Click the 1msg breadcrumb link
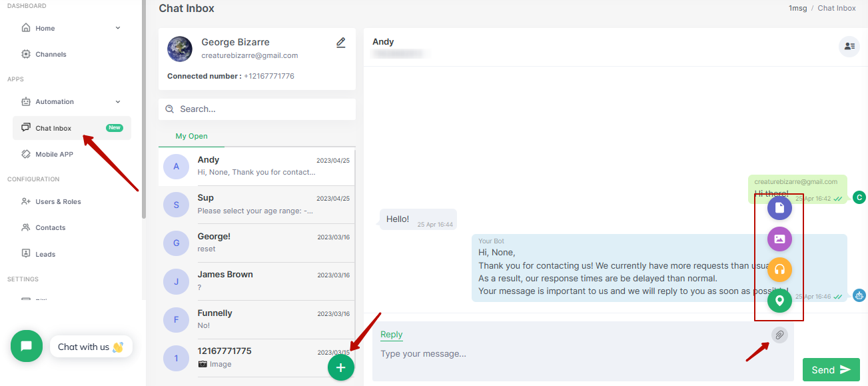 click(797, 8)
